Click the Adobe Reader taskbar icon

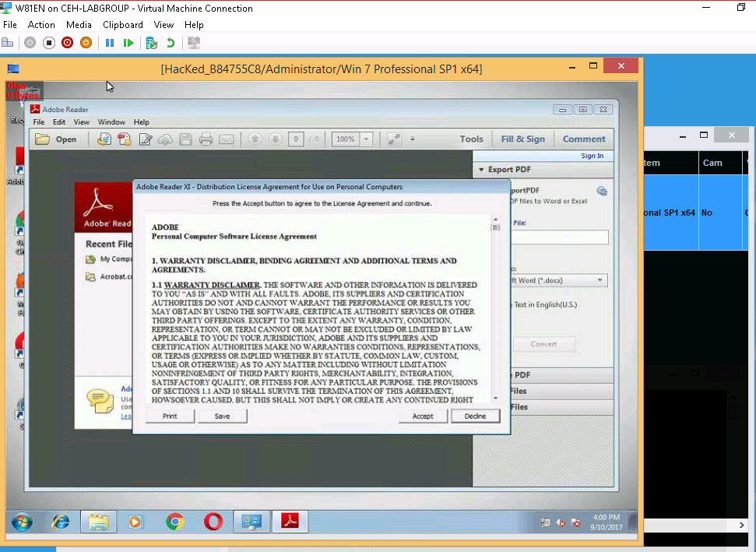tap(290, 522)
